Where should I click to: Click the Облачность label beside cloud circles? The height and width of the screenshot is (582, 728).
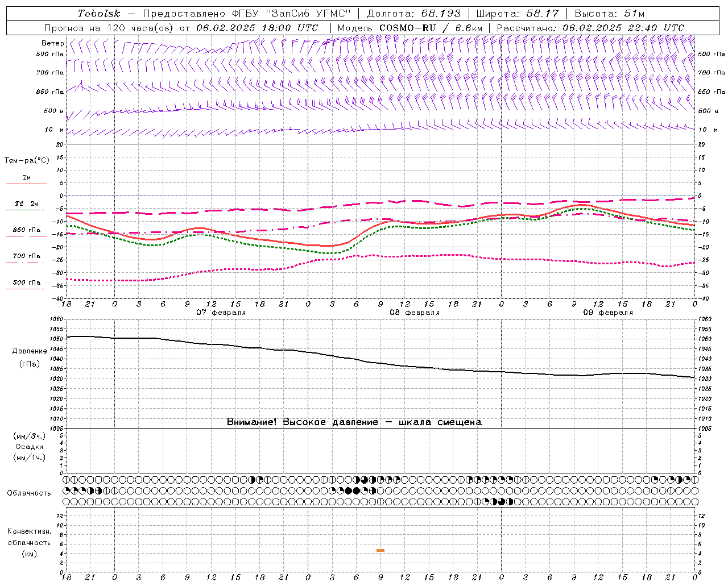point(29,493)
